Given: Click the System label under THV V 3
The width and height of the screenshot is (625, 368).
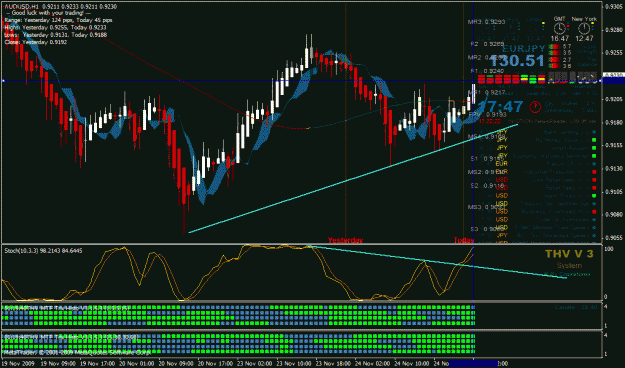Looking at the screenshot, I should coord(569,266).
